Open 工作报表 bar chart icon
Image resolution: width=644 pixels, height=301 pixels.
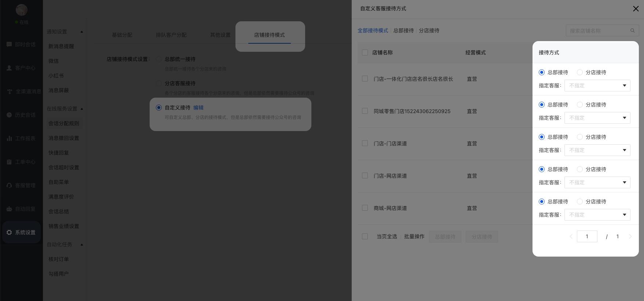point(9,138)
